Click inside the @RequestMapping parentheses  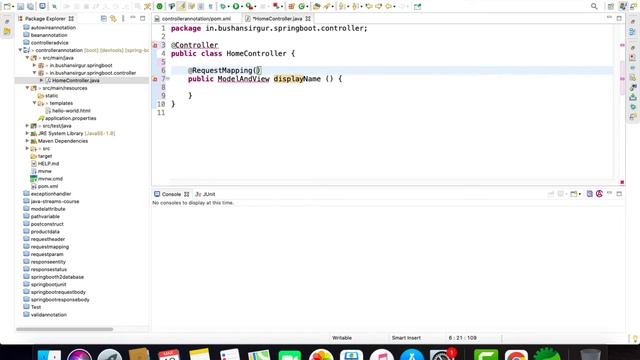click(258, 71)
